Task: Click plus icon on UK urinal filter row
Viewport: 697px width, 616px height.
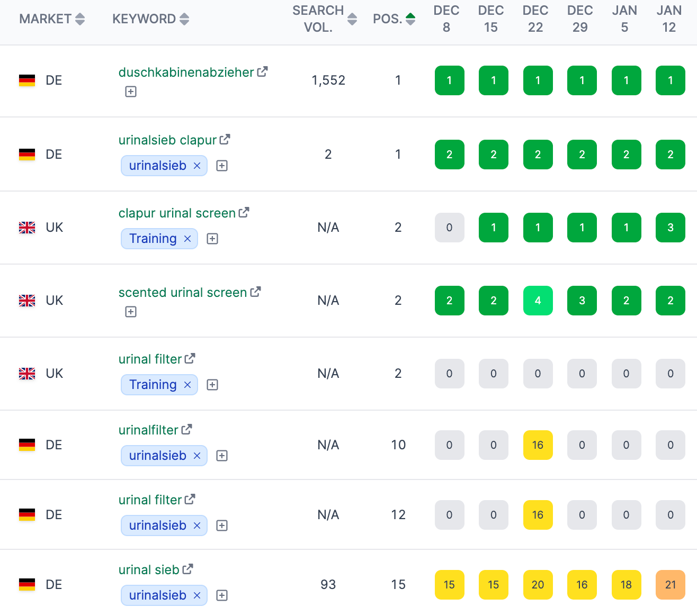Action: [212, 385]
